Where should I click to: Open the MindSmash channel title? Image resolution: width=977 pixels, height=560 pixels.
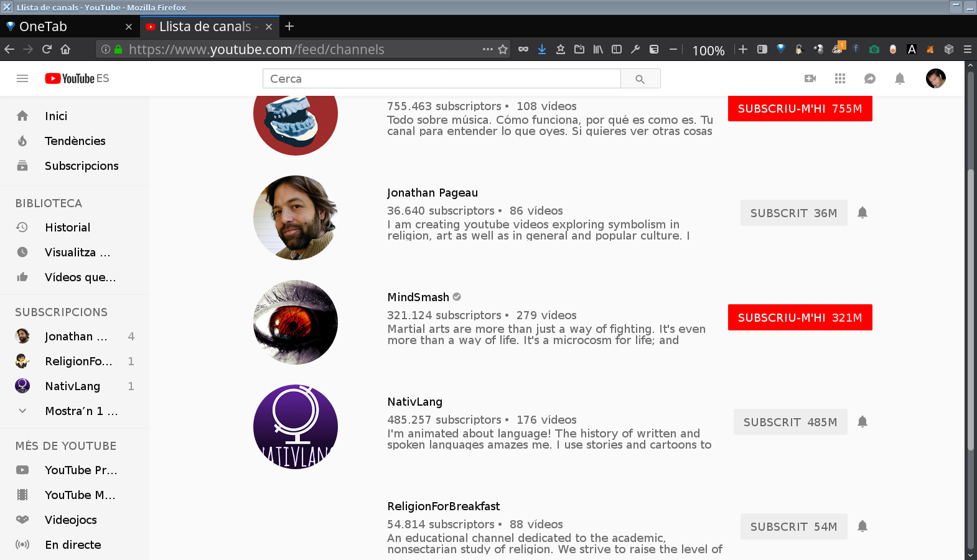418,297
